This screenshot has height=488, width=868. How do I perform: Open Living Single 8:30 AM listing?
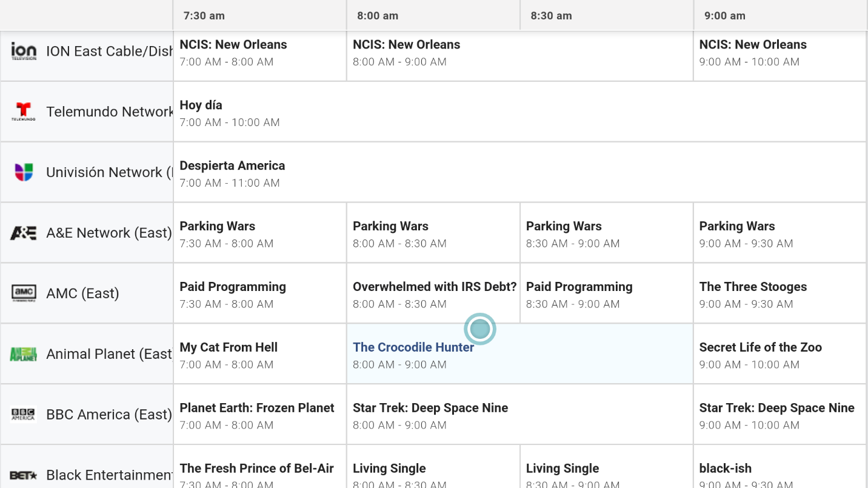(606, 467)
